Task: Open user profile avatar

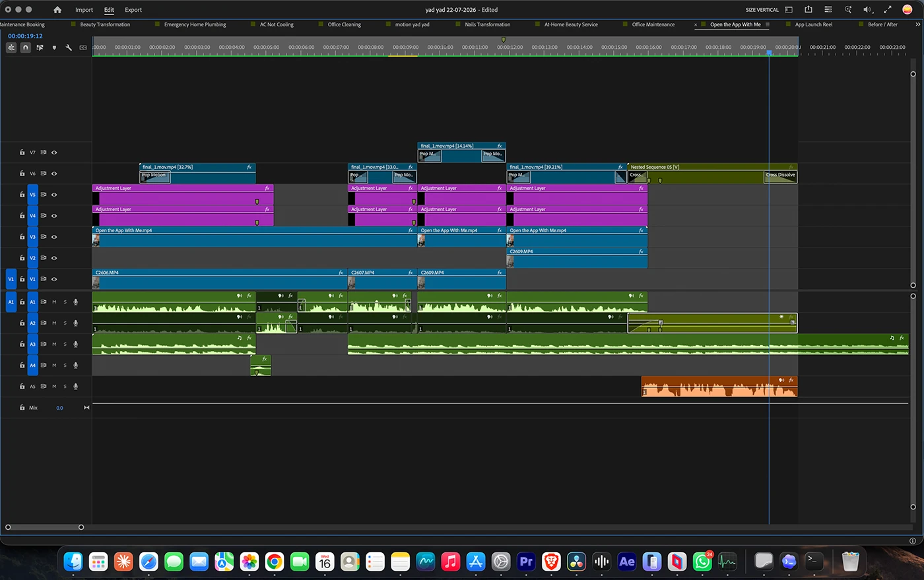Action: [907, 10]
